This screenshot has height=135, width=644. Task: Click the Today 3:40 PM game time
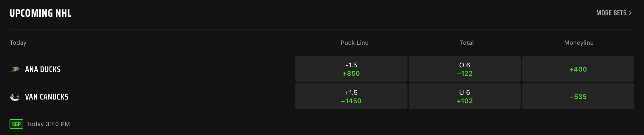pos(48,124)
